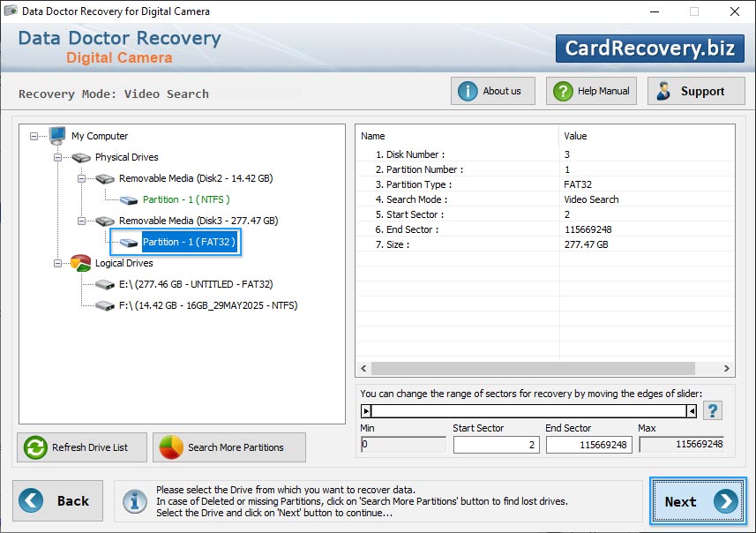This screenshot has height=533, width=756.
Task: Click the Search More Partitions button
Action: pyautogui.click(x=229, y=447)
